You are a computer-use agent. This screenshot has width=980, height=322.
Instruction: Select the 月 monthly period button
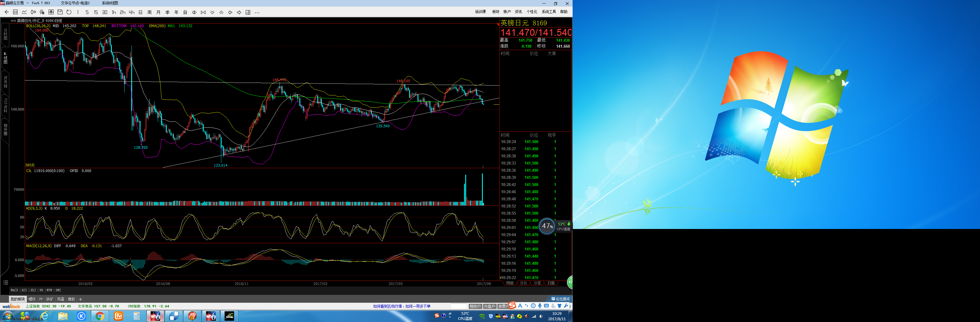tap(158, 12)
